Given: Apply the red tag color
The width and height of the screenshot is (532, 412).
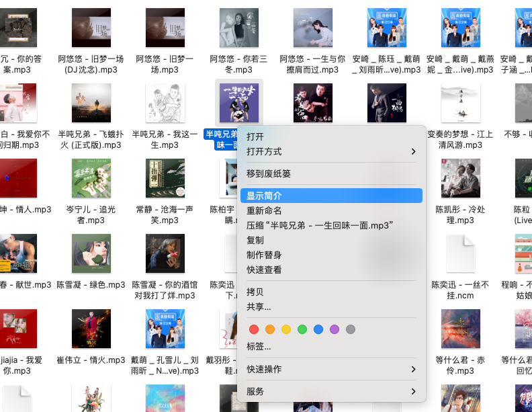Looking at the screenshot, I should click(x=254, y=329).
